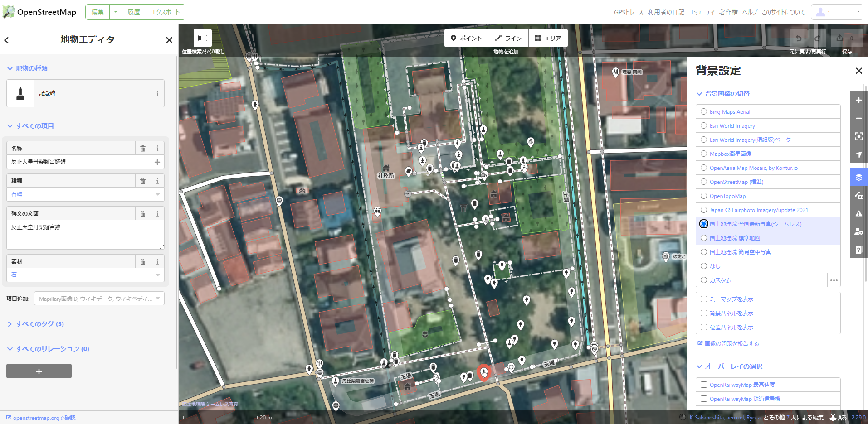The height and width of the screenshot is (424, 868).
Task: Select Bing Maps Aerial background
Action: click(x=704, y=111)
